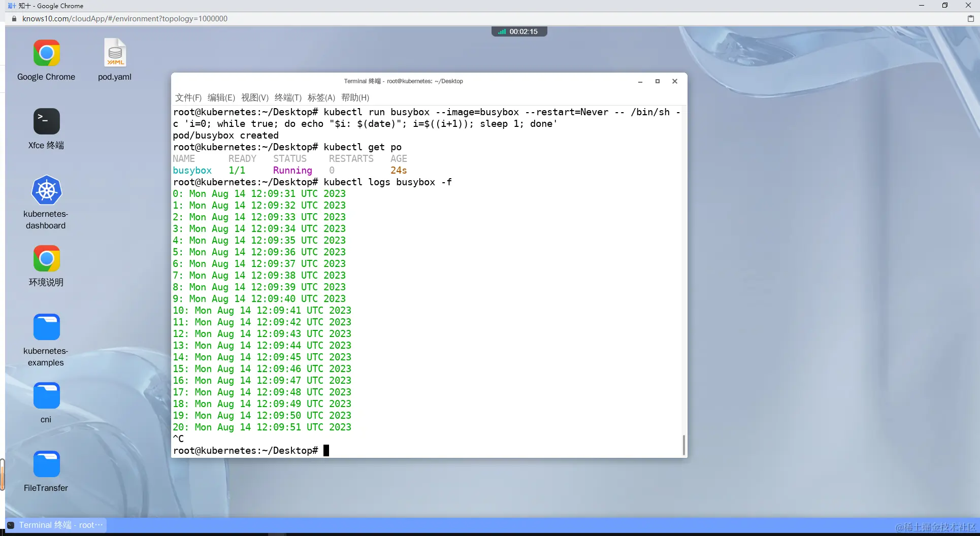Image resolution: width=980 pixels, height=536 pixels.
Task: Click log line '20: Mon Aug 14 12:09:51'
Action: tap(262, 427)
